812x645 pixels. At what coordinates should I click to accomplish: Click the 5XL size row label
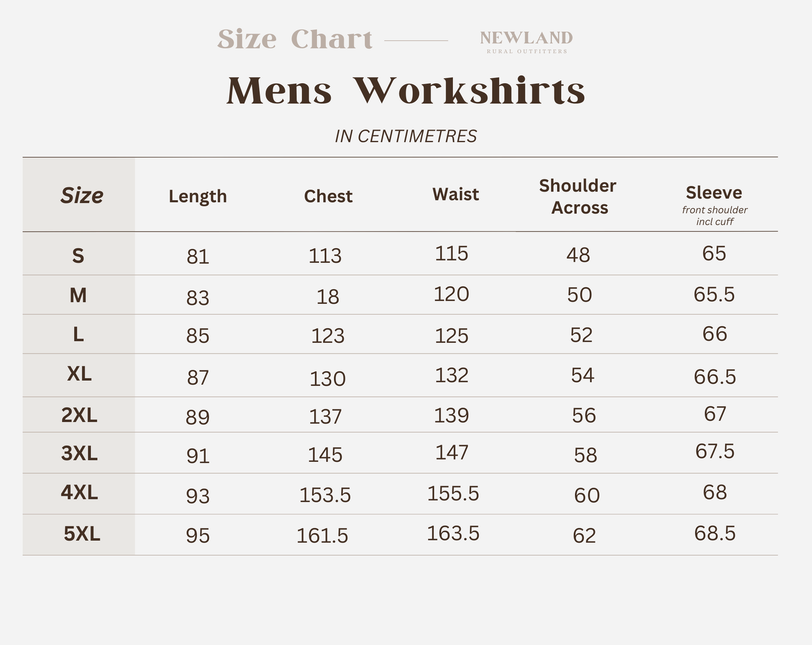[82, 534]
